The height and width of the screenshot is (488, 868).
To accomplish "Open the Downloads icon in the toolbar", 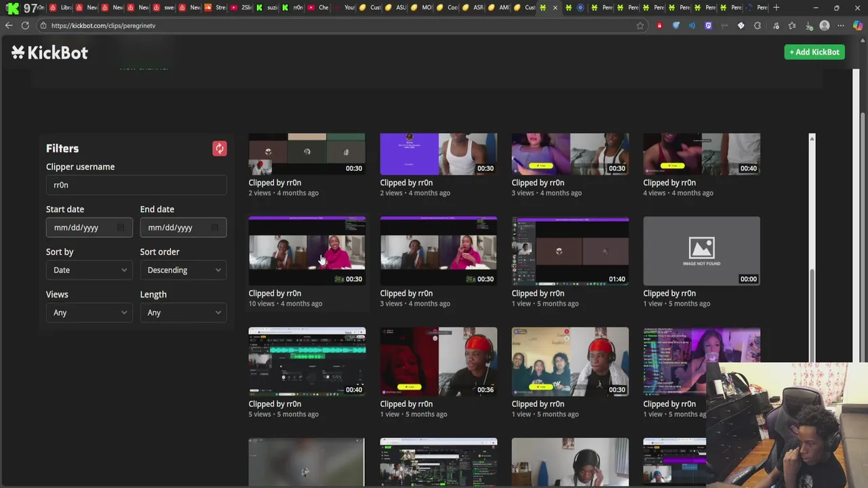I will (x=808, y=26).
